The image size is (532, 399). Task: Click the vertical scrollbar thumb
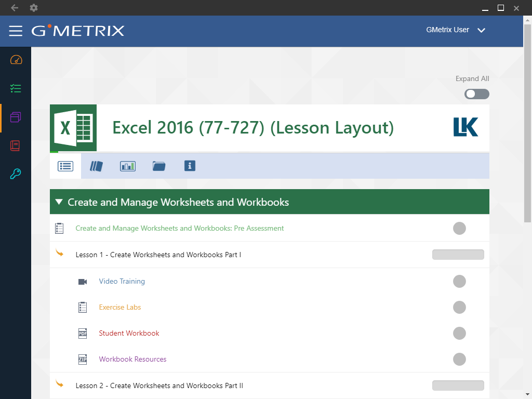[x=528, y=123]
